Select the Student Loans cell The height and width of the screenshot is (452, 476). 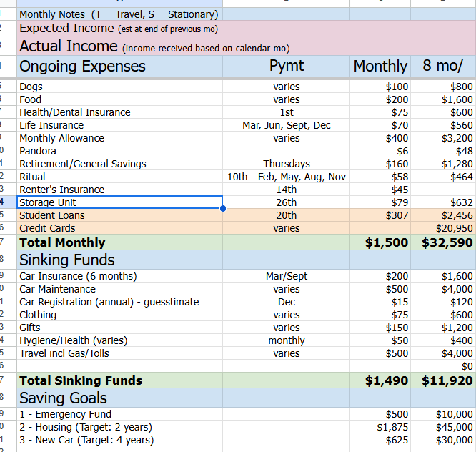119,215
